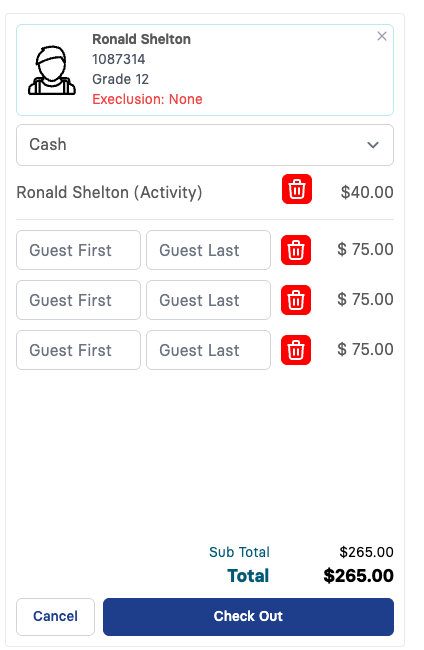Viewport: 424px width, 650px height.
Task: Focus Guest Last field in third row
Action: point(208,350)
